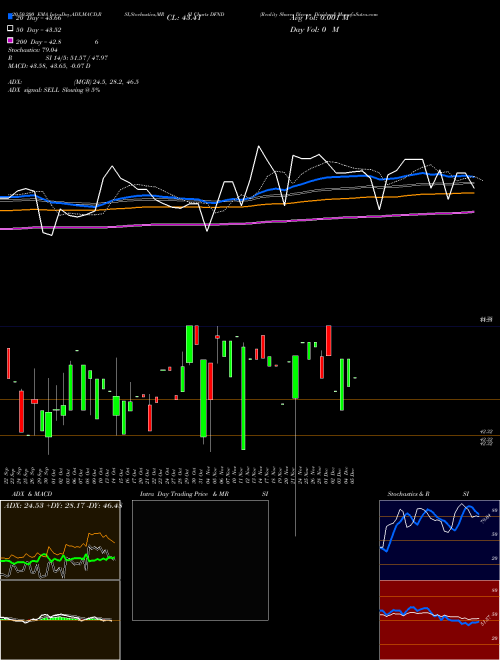The width and height of the screenshot is (500, 660).
Task: Select the '50 Day - 43.52' label
Action: tap(39, 30)
